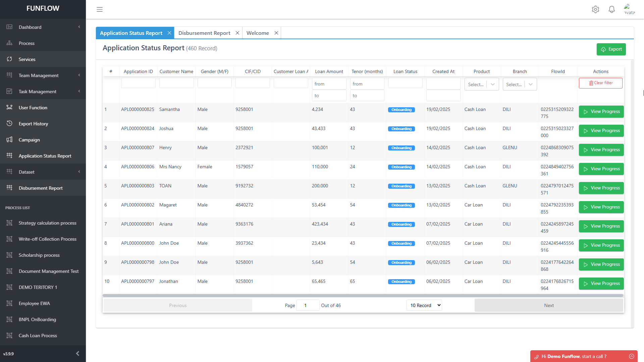
Task: Click the Services refresh icon
Action: (9, 59)
